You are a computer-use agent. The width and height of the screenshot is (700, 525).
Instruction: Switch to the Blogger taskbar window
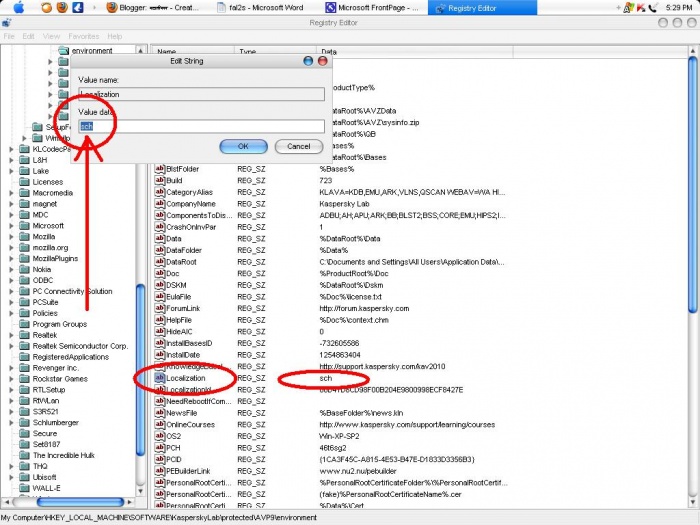(153, 7)
